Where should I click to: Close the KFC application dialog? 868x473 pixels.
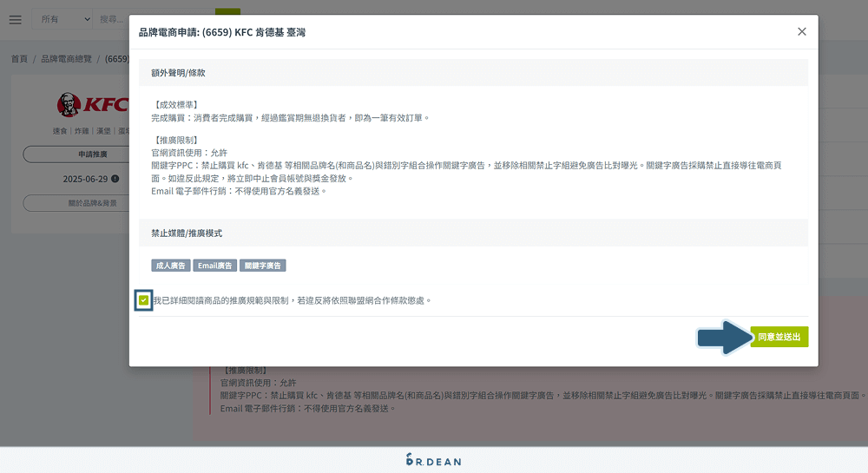(801, 31)
